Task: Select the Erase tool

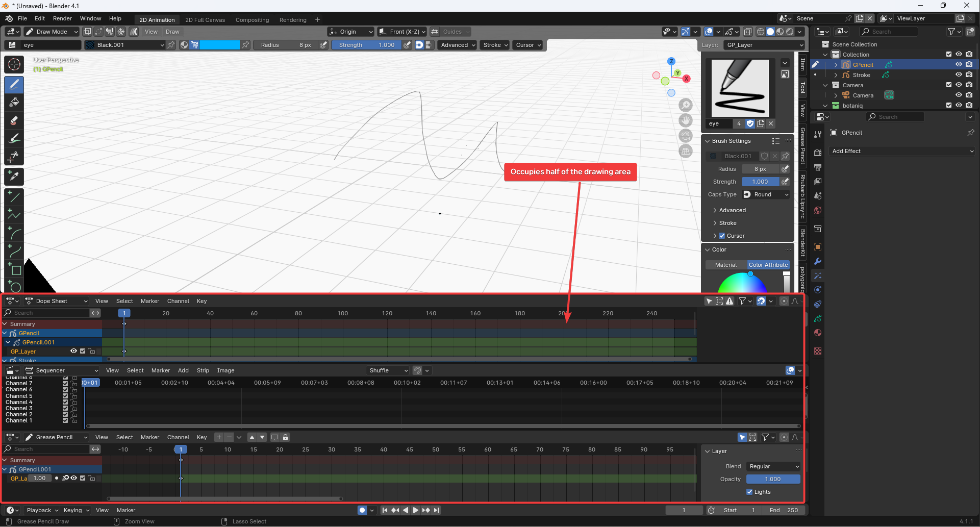Action: 14,120
